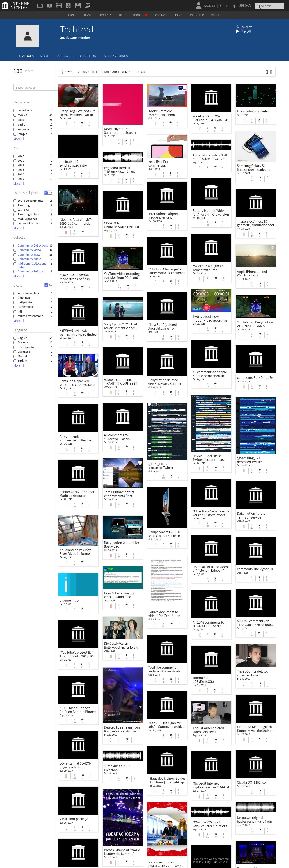Sort by Date Archived
289x868 pixels.
click(x=115, y=72)
